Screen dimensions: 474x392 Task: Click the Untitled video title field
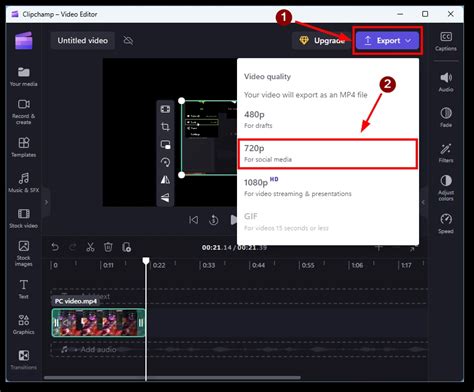click(x=83, y=41)
